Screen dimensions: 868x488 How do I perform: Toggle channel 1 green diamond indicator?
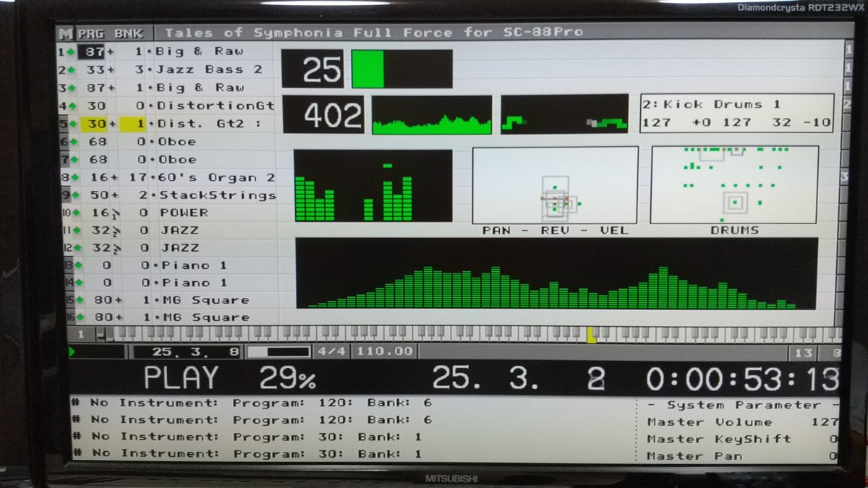click(72, 52)
